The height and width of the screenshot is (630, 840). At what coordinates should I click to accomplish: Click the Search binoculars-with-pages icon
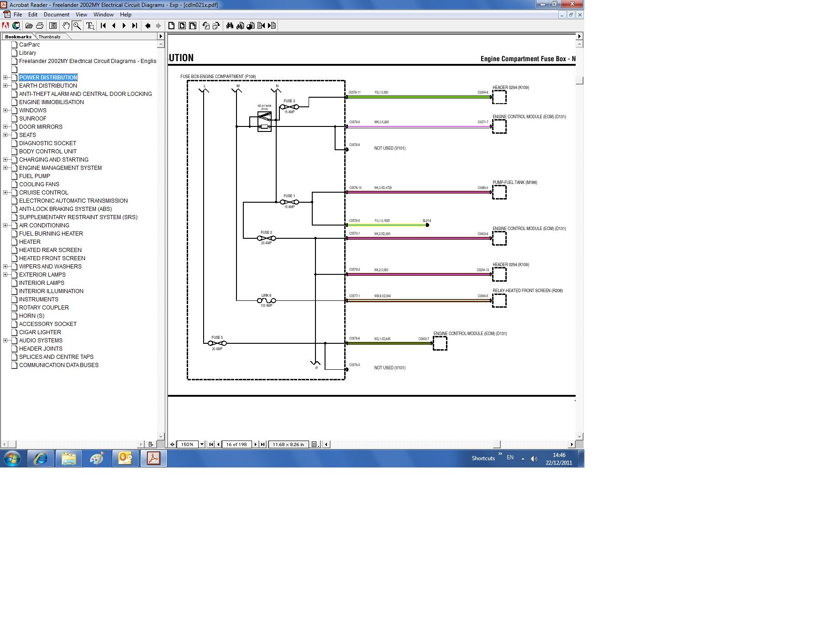[240, 26]
